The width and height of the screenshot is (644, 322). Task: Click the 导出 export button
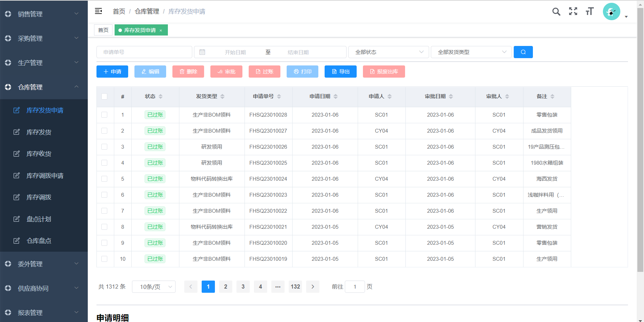pyautogui.click(x=340, y=72)
